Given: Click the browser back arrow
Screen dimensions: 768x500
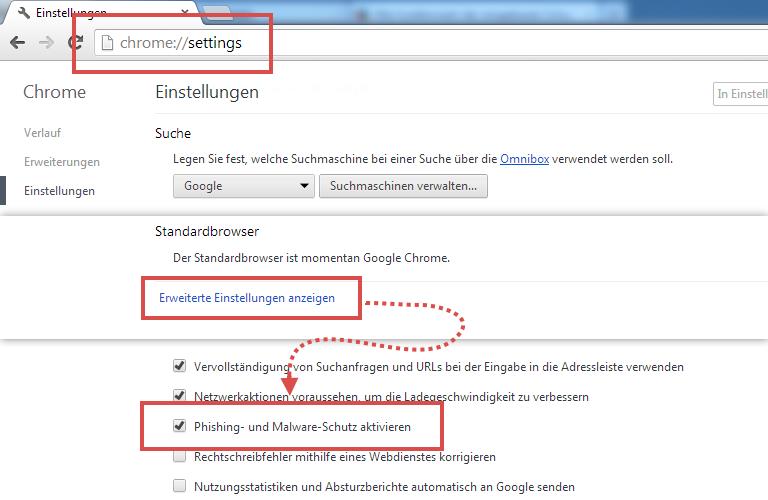Looking at the screenshot, I should [18, 43].
